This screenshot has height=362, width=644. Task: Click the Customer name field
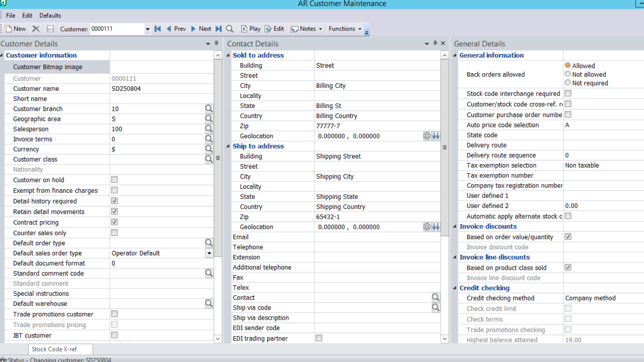pos(161,88)
